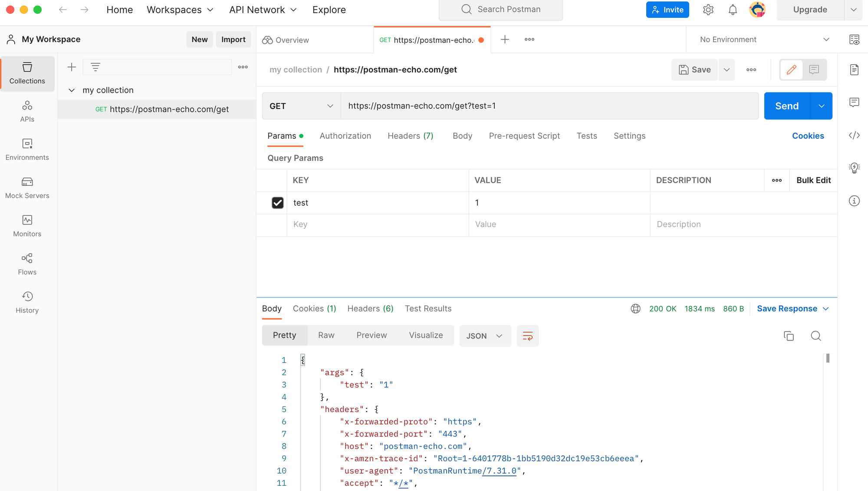Viewport: 868px width, 491px height.
Task: Open response Headers (6) tab
Action: click(x=370, y=309)
